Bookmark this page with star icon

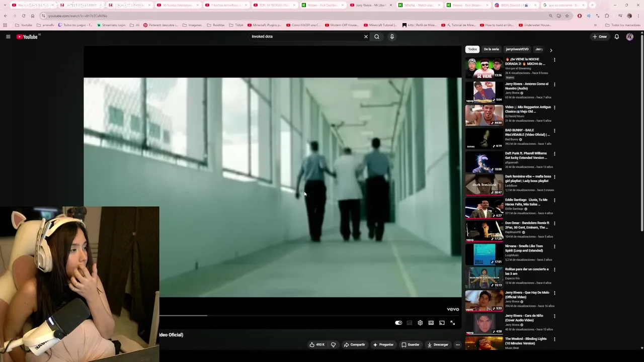pos(567,16)
